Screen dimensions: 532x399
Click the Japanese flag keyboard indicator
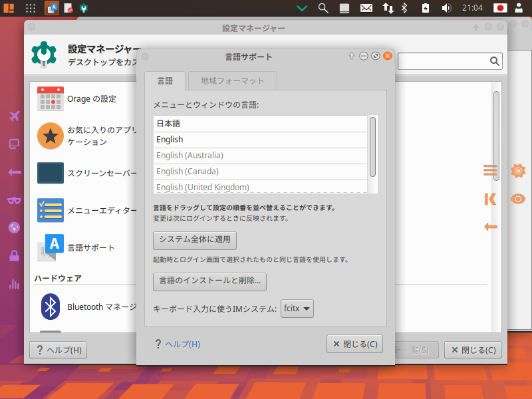pos(501,8)
